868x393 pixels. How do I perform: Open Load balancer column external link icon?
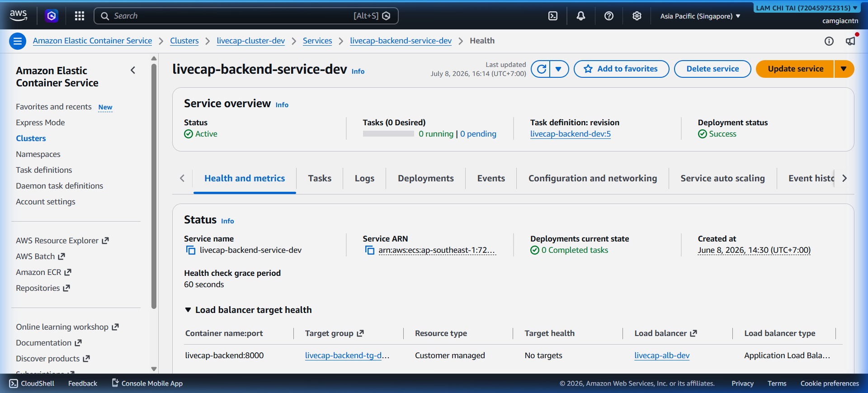click(693, 333)
